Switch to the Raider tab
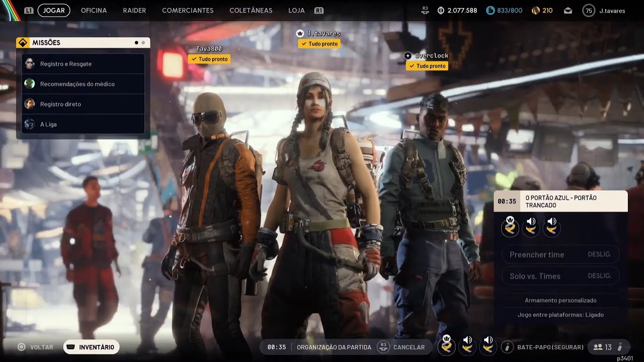The width and height of the screenshot is (644, 362). (134, 11)
